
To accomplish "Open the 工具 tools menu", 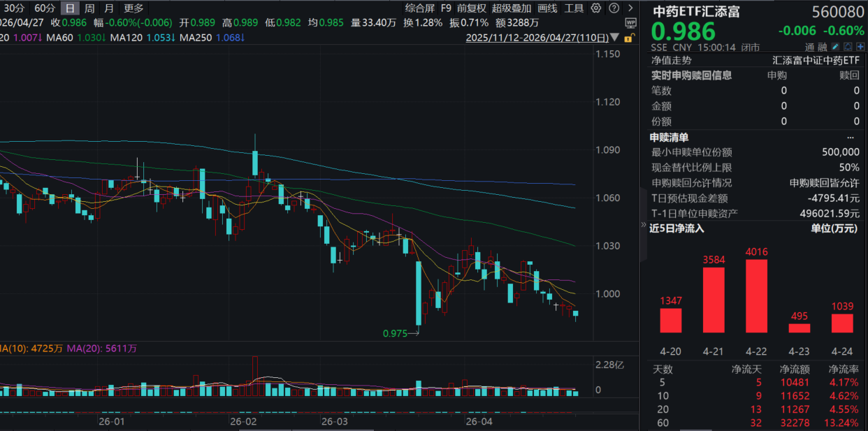I will coord(574,8).
